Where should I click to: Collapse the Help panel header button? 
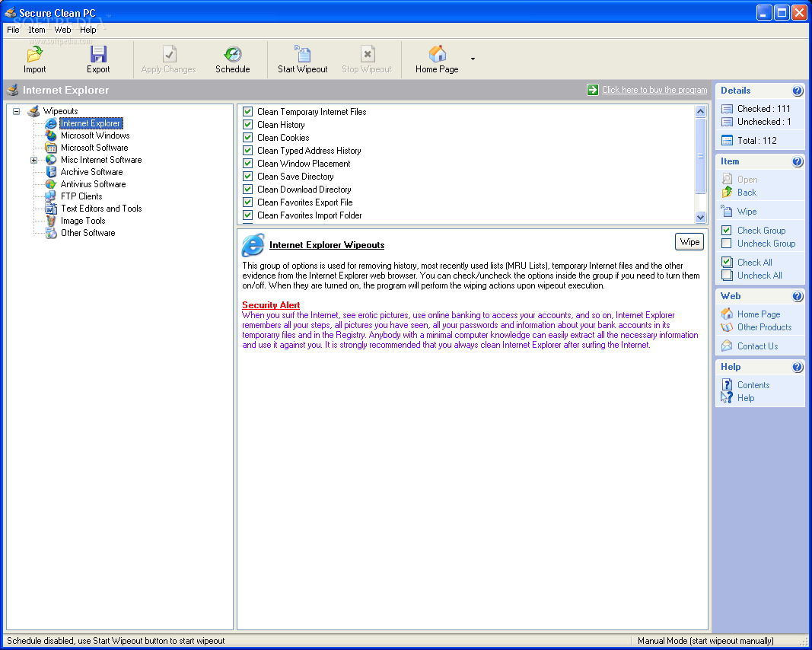coord(798,367)
